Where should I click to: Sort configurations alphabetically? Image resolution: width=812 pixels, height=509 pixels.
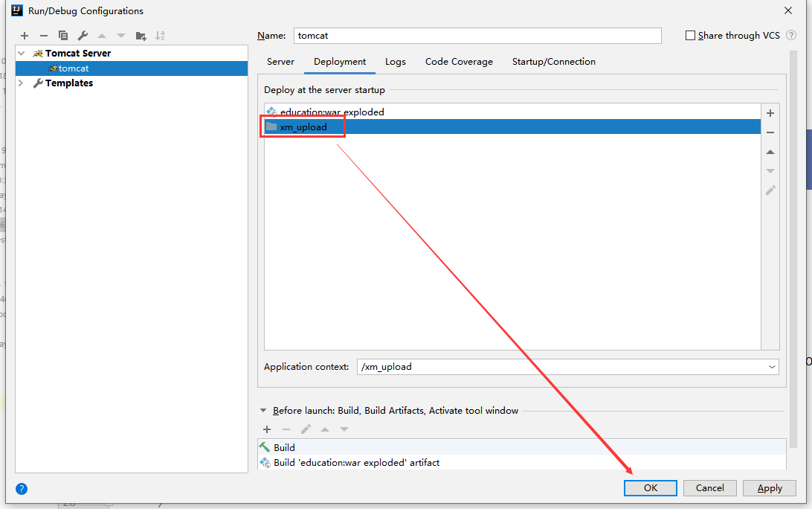160,36
